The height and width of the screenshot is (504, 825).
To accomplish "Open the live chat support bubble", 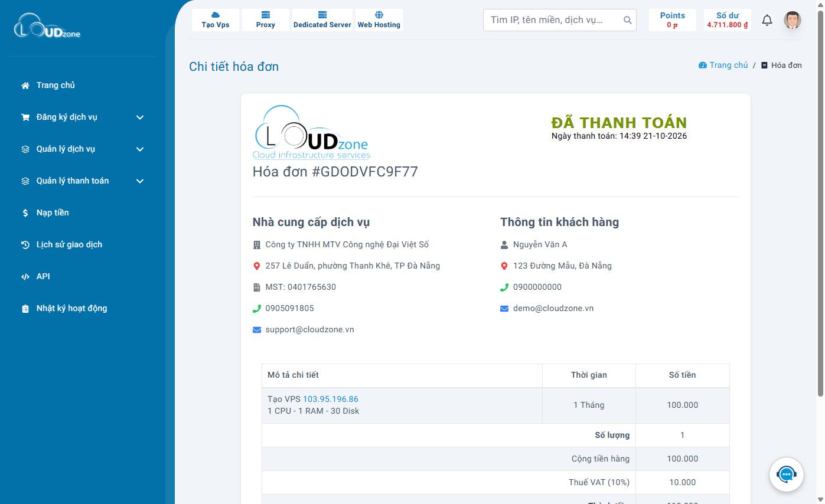I will [x=786, y=474].
